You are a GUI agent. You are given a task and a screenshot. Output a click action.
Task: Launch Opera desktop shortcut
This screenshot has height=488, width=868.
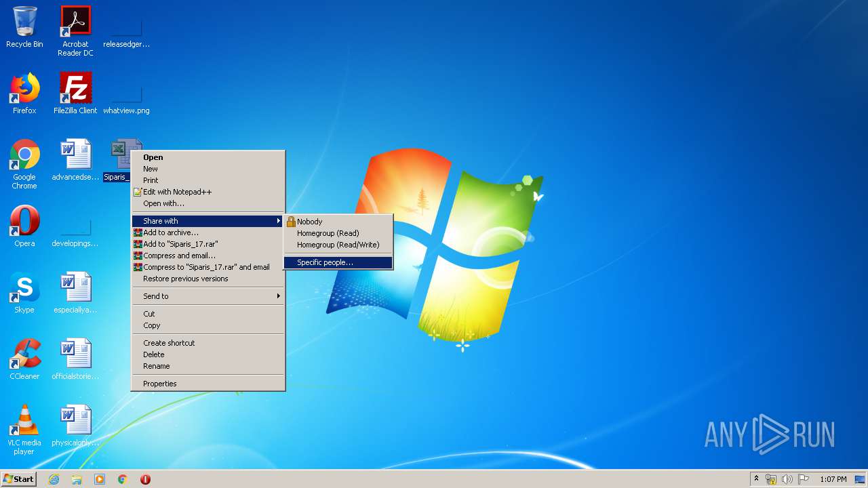[24, 226]
